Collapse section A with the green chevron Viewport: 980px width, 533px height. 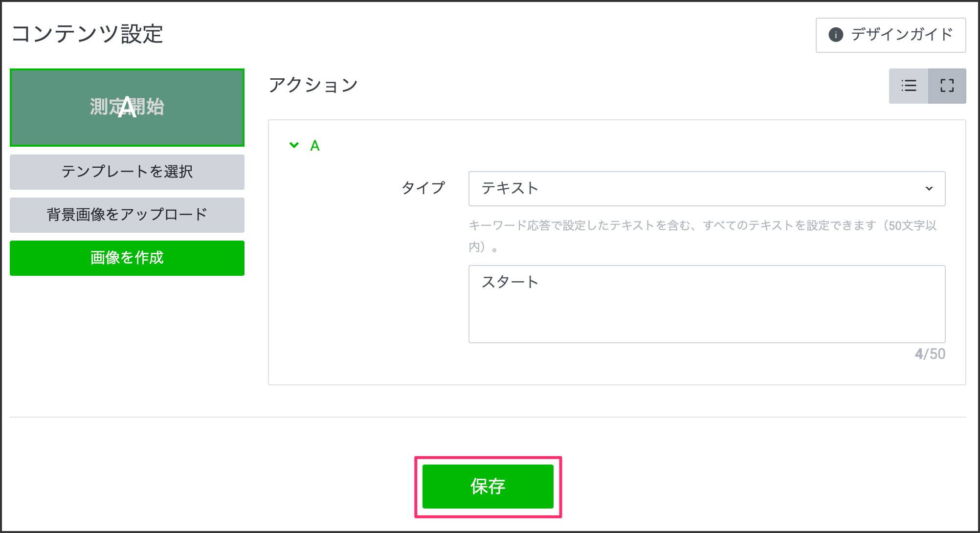[294, 145]
